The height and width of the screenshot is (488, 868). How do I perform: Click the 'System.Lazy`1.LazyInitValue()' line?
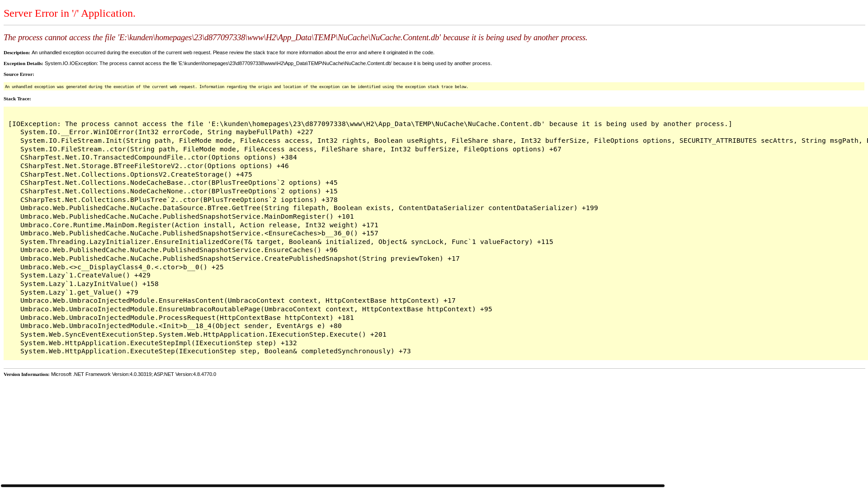click(x=90, y=284)
